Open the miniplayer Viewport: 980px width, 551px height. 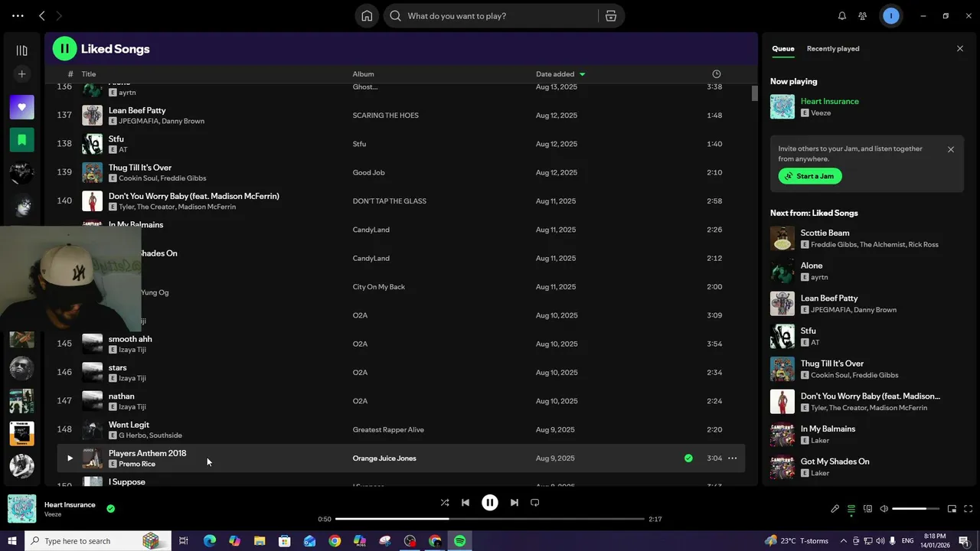952,509
